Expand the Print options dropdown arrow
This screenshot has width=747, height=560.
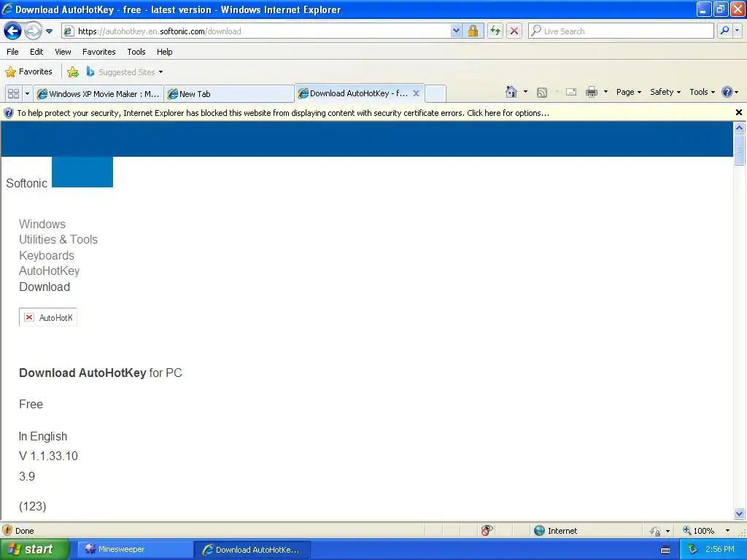(x=605, y=92)
